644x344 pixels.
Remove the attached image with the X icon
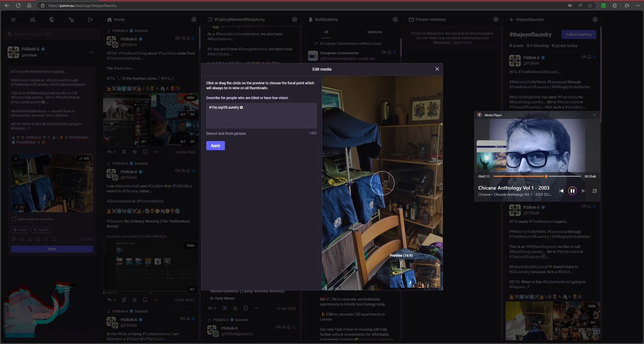[x=16, y=158]
